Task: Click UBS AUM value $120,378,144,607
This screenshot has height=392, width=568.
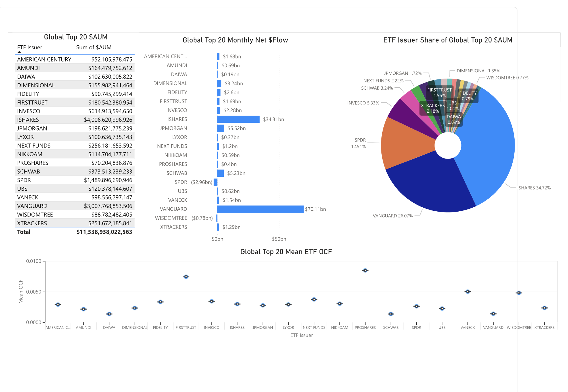Action: point(110,189)
